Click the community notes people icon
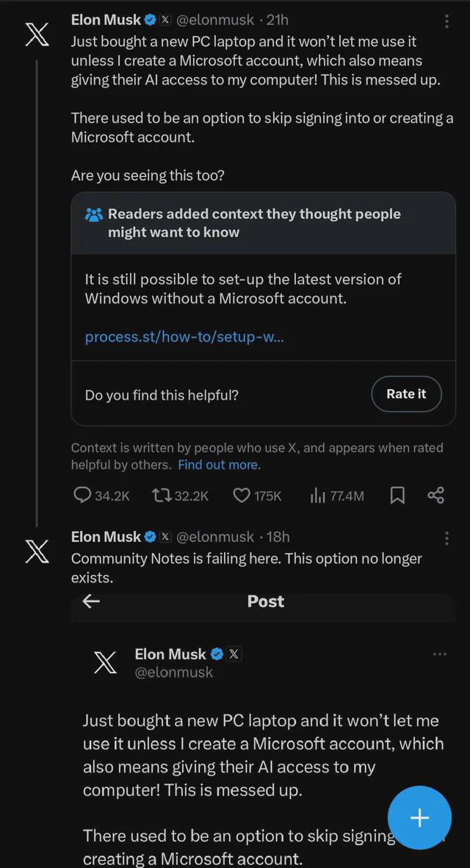 (x=94, y=214)
